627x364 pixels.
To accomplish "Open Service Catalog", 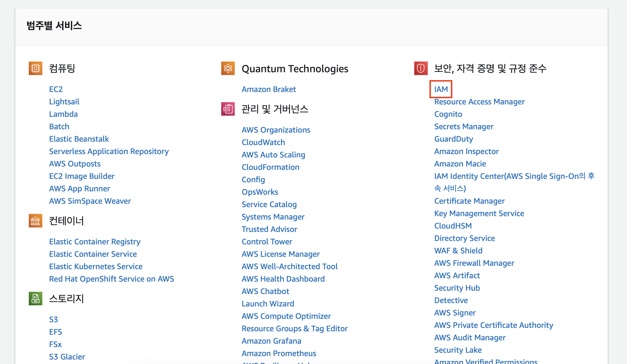I will pyautogui.click(x=269, y=205).
